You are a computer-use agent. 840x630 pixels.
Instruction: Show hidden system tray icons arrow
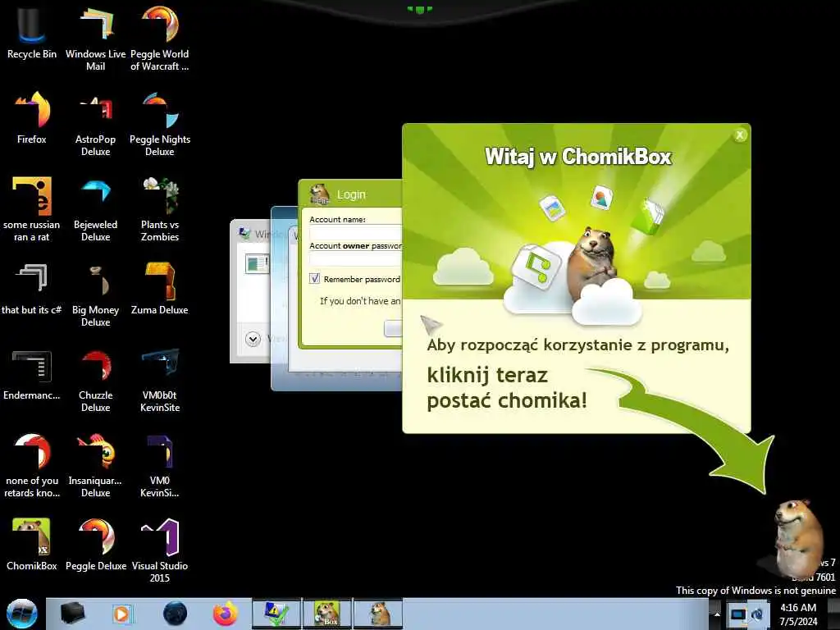pos(717,614)
